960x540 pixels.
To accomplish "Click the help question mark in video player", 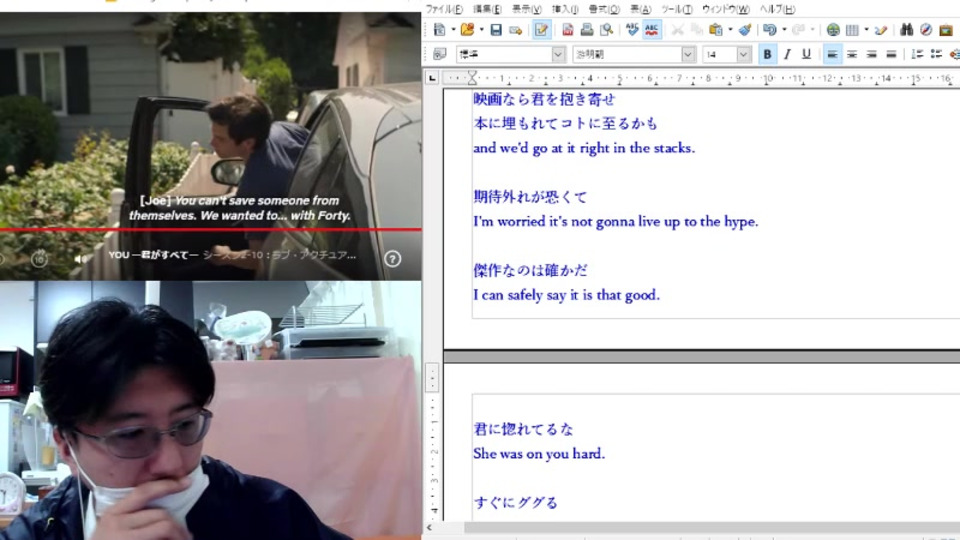I will point(392,258).
